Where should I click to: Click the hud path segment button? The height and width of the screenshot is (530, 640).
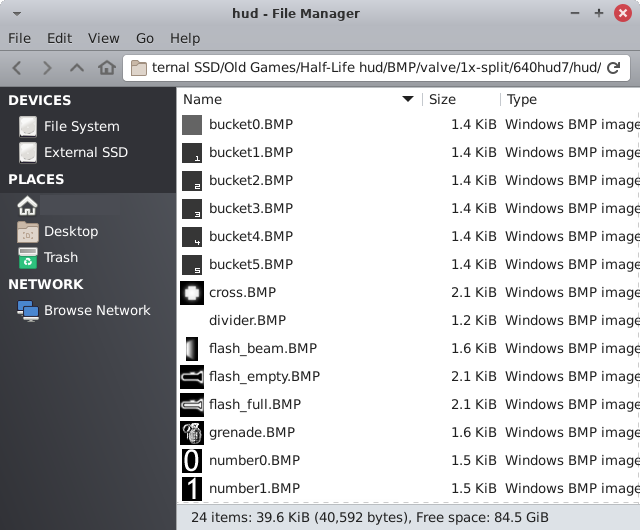tap(587, 68)
